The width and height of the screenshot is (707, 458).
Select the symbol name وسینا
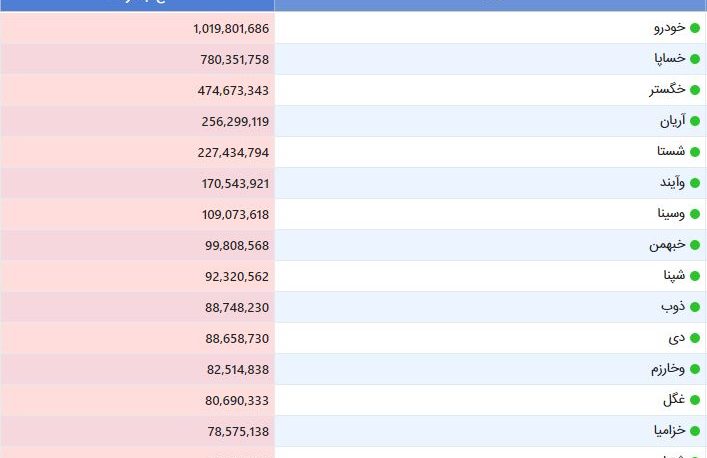671,213
